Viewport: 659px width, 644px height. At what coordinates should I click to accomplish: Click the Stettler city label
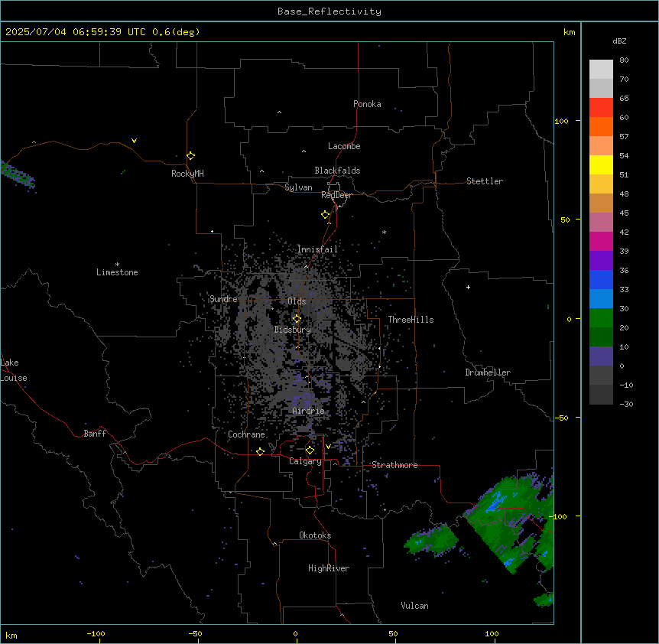[484, 181]
